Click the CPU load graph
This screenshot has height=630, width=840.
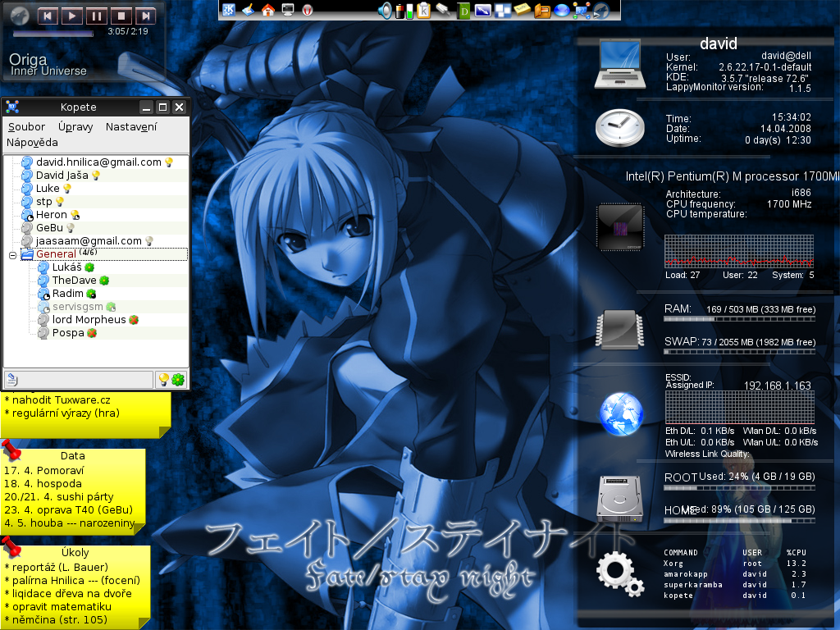pos(739,251)
